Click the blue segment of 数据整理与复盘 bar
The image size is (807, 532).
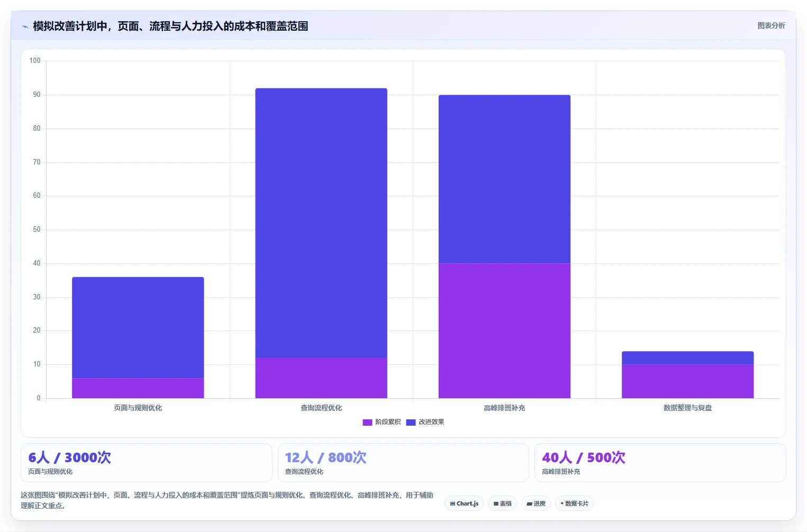(687, 358)
